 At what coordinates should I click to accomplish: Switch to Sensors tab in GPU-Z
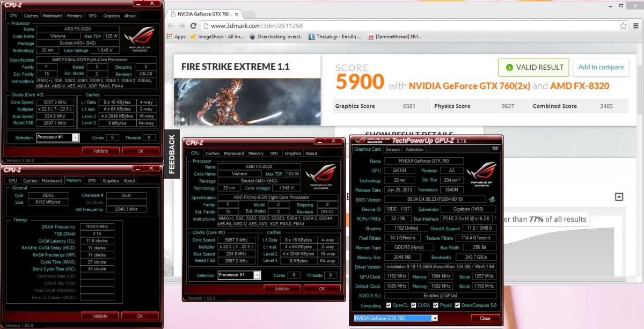(x=393, y=149)
